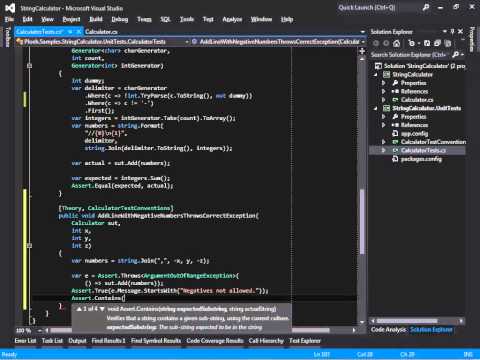This screenshot has height=360, width=480.
Task: Expand the CalculatorTests.cs tree node
Action: pyautogui.click(x=384, y=150)
